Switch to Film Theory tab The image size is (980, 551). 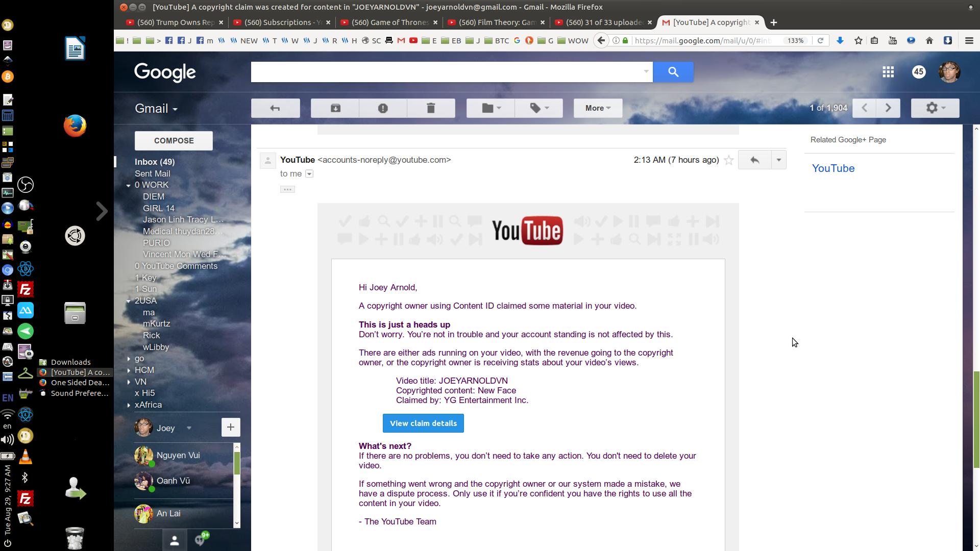(496, 22)
